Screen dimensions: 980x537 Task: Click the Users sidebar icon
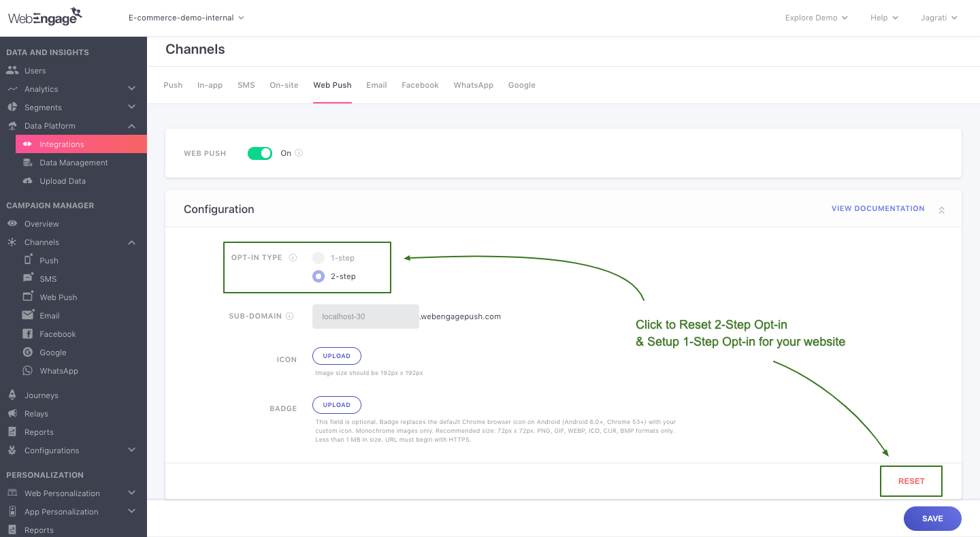[x=12, y=70]
